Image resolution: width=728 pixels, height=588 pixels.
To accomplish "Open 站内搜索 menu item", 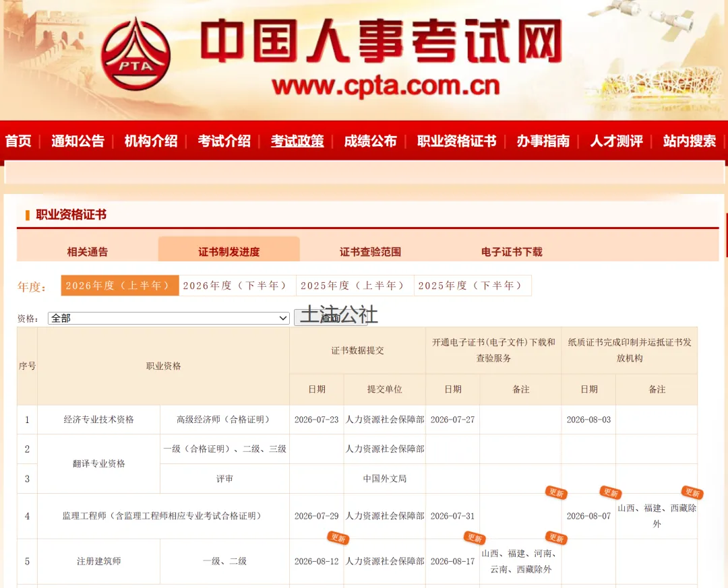I will coord(690,141).
